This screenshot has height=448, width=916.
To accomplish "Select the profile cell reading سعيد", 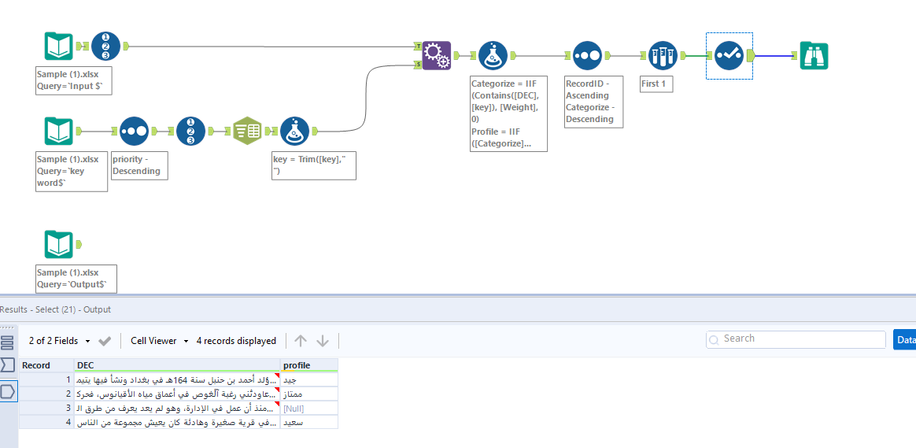I will point(308,422).
